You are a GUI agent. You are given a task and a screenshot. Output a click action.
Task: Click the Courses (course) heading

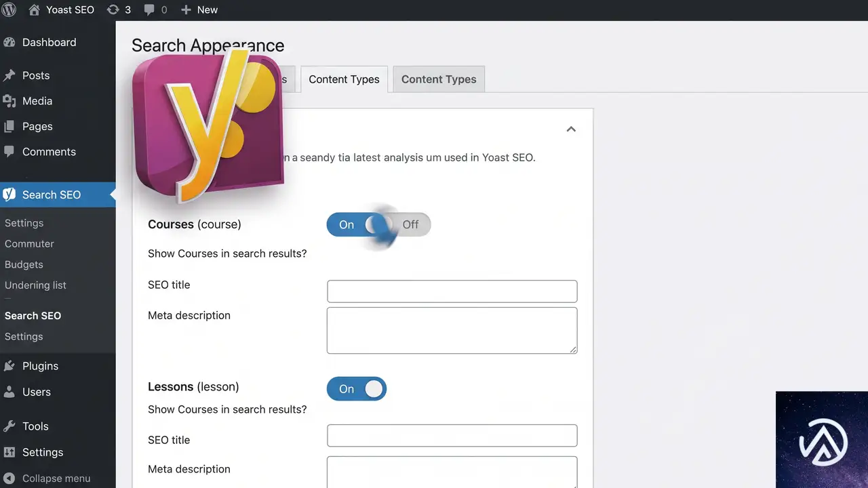pyautogui.click(x=195, y=224)
